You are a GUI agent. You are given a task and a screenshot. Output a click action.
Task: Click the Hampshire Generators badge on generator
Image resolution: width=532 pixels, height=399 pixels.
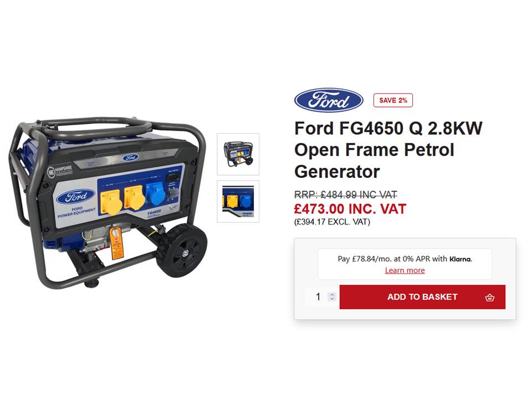click(x=60, y=170)
